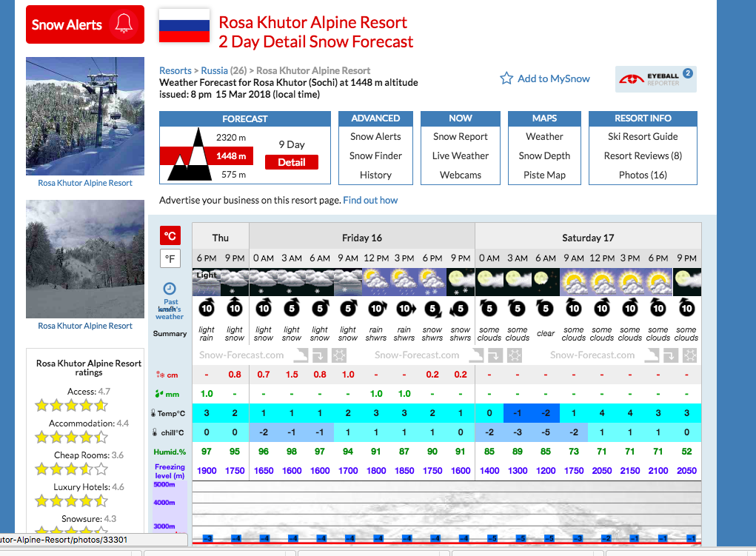This screenshot has height=556, width=756.
Task: Click the 9 Day forecast label
Action: 292,144
